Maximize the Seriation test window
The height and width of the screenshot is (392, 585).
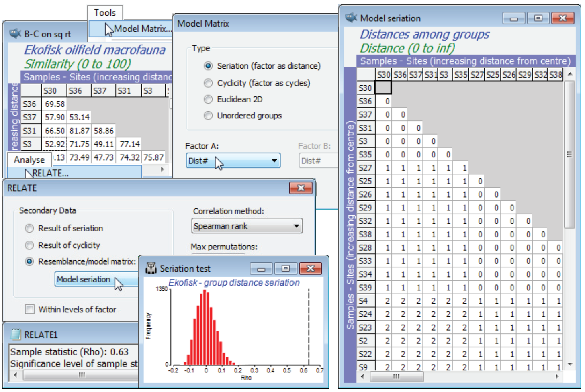point(286,269)
